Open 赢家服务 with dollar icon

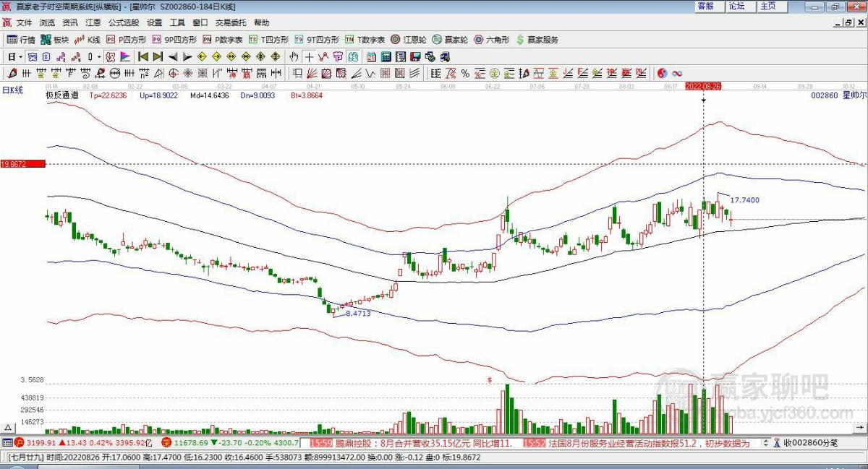coord(537,40)
